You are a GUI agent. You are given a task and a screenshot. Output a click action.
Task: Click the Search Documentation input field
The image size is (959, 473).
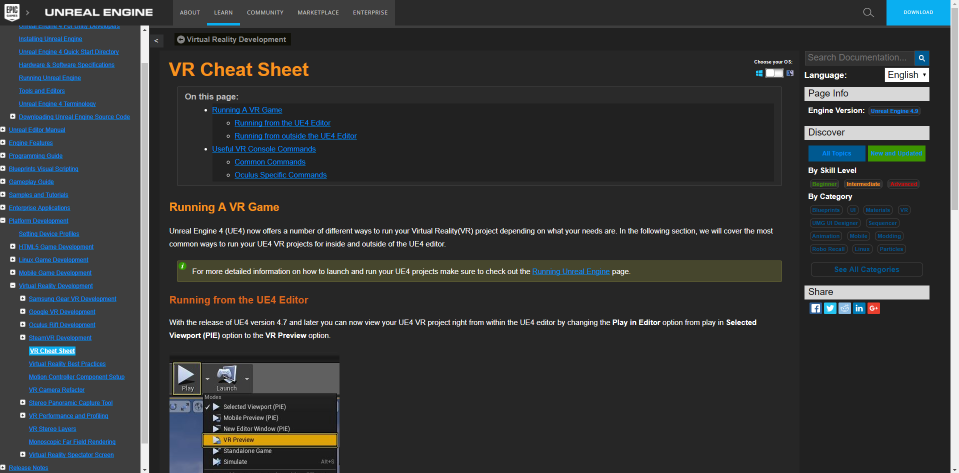[859, 58]
